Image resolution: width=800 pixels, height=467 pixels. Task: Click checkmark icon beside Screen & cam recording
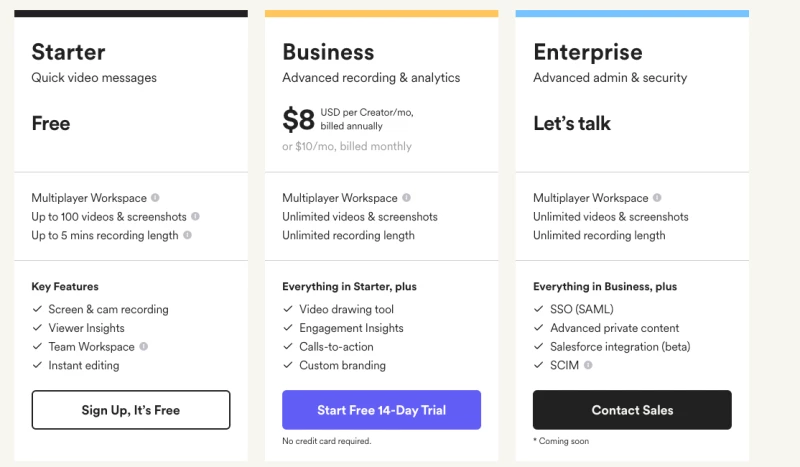(x=36, y=310)
